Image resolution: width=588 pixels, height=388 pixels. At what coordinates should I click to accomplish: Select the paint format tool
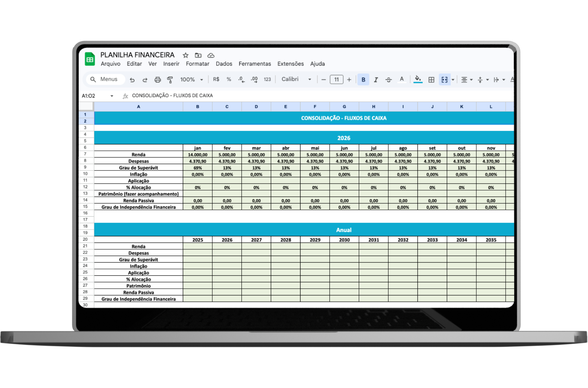click(170, 80)
